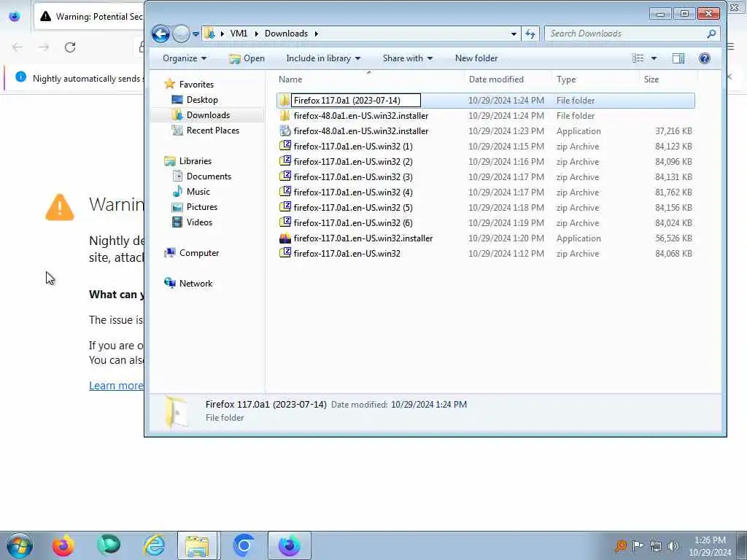The width and height of the screenshot is (747, 560).
Task: Click VM1 in the address breadcrumb
Action: pos(239,34)
